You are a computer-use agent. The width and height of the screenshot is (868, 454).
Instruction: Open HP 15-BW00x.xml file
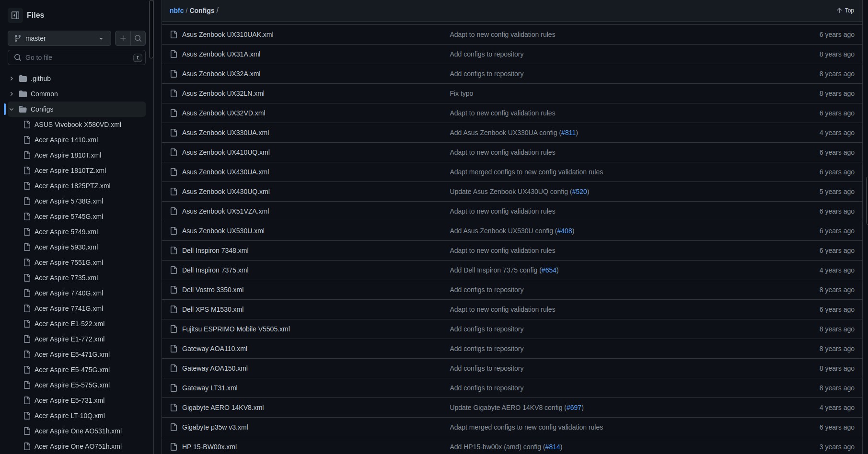pyautogui.click(x=209, y=447)
